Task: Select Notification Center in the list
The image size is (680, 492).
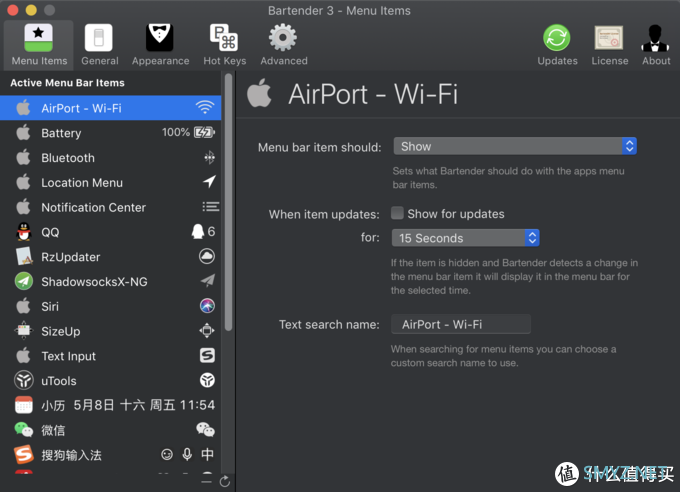Action: pos(111,207)
